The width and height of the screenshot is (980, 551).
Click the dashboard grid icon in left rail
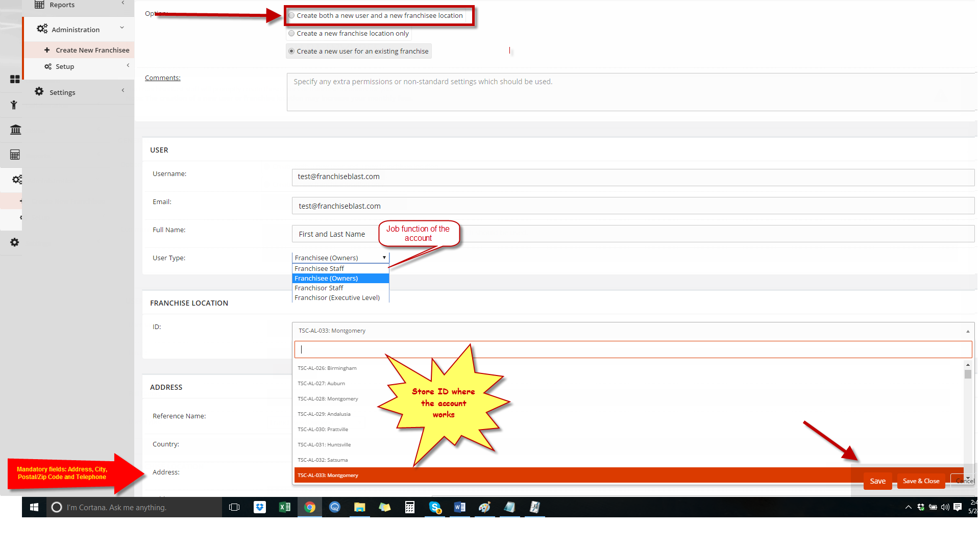coord(15,79)
